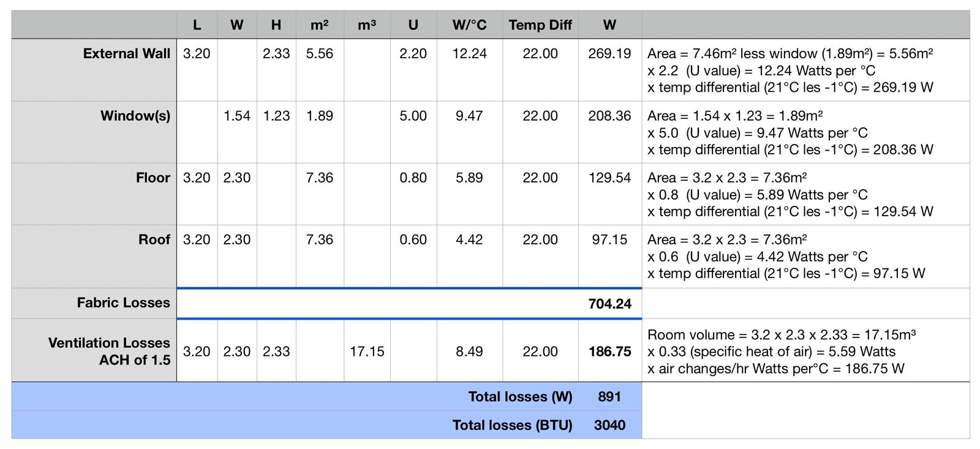Select the W/°C column header
The height and width of the screenshot is (449, 980).
point(469,25)
